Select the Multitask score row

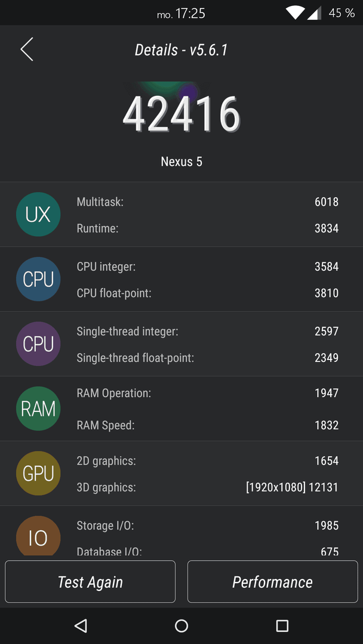(x=208, y=202)
